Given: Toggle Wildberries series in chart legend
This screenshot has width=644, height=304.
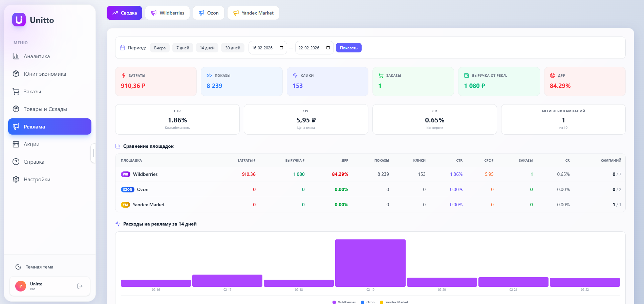Looking at the screenshot, I should tap(344, 302).
